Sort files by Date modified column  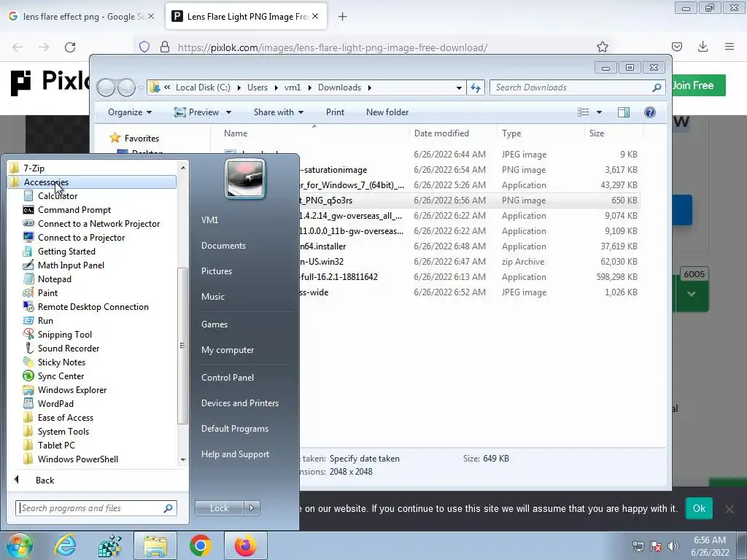(441, 133)
